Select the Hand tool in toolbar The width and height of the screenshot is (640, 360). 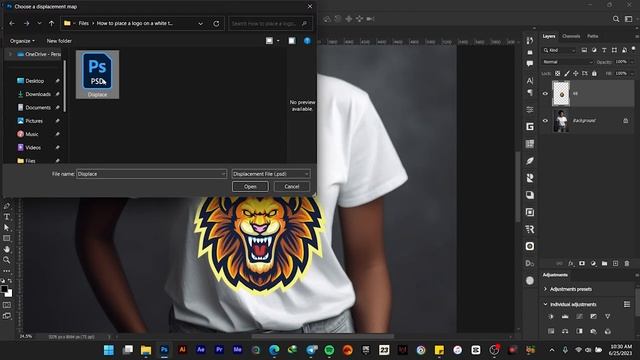click(7, 249)
